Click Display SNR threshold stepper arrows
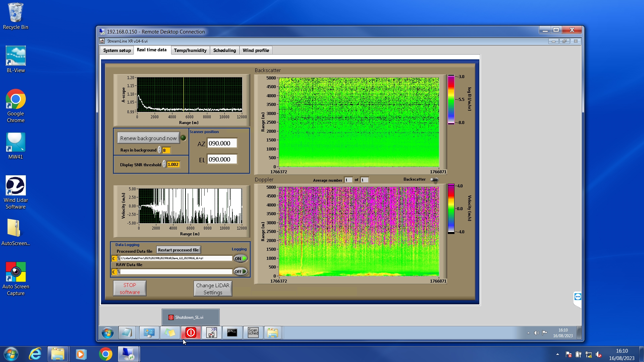Screen dimensions: 644x362 pos(164,164)
